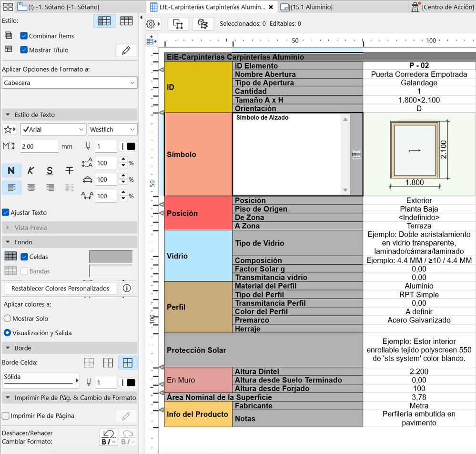
Task: Click the bold N text style button
Action: [11, 171]
